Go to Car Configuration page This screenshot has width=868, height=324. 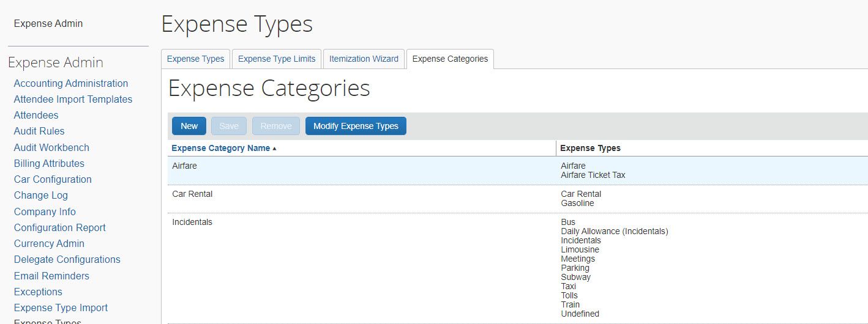coord(53,179)
